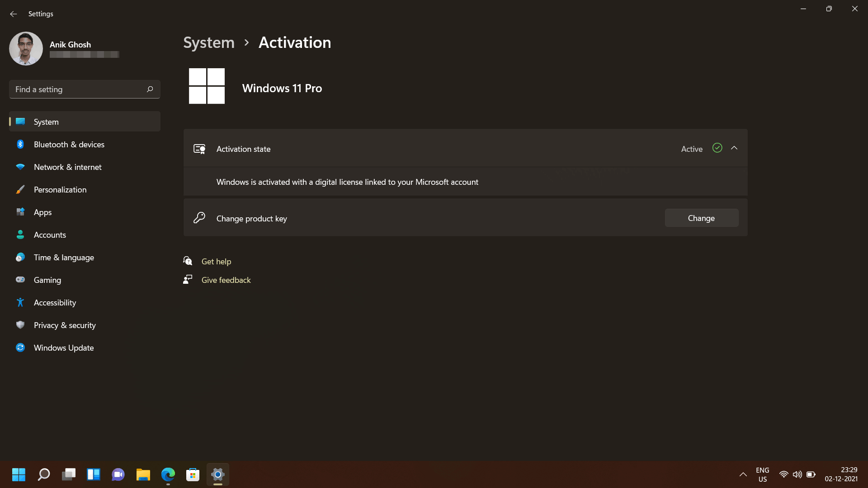Click the key icon beside Change product key
The height and width of the screenshot is (488, 868).
pos(199,218)
